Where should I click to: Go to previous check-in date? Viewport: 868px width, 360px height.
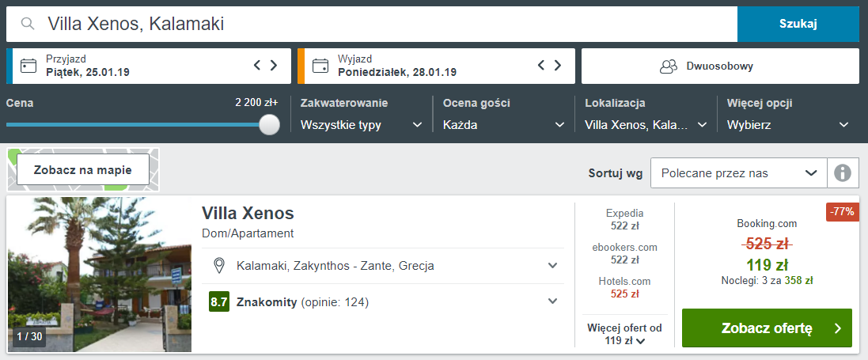click(257, 66)
